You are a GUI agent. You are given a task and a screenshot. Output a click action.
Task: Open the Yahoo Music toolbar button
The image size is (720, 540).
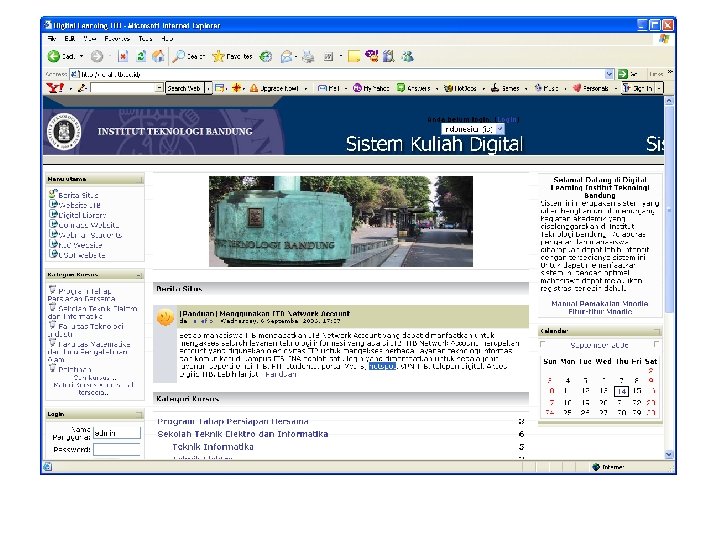point(546,88)
